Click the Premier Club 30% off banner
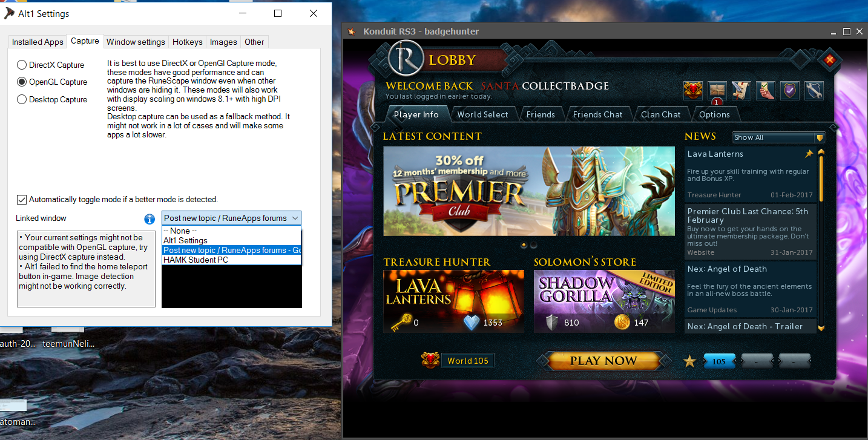The image size is (868, 440). pyautogui.click(x=528, y=191)
